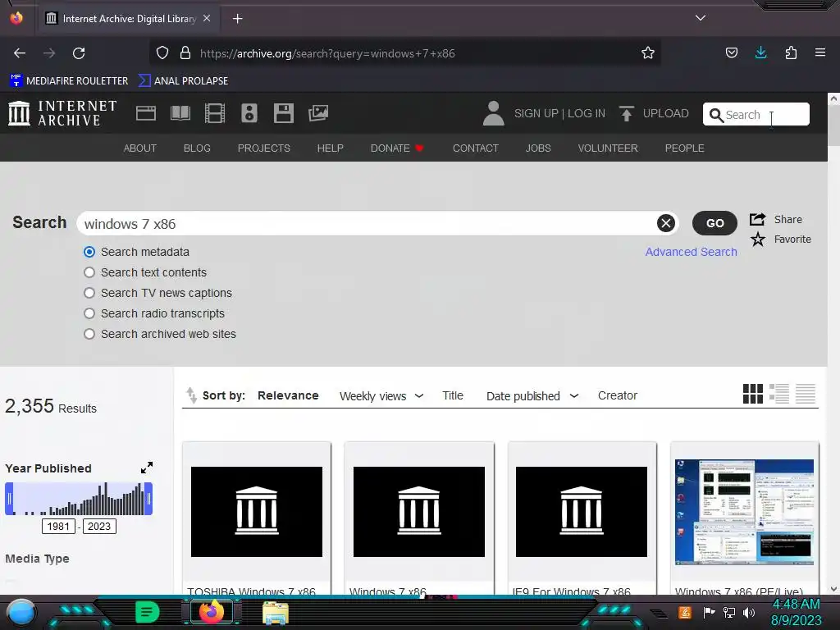
Task: Switch to compact list view
Action: [x=806, y=394]
